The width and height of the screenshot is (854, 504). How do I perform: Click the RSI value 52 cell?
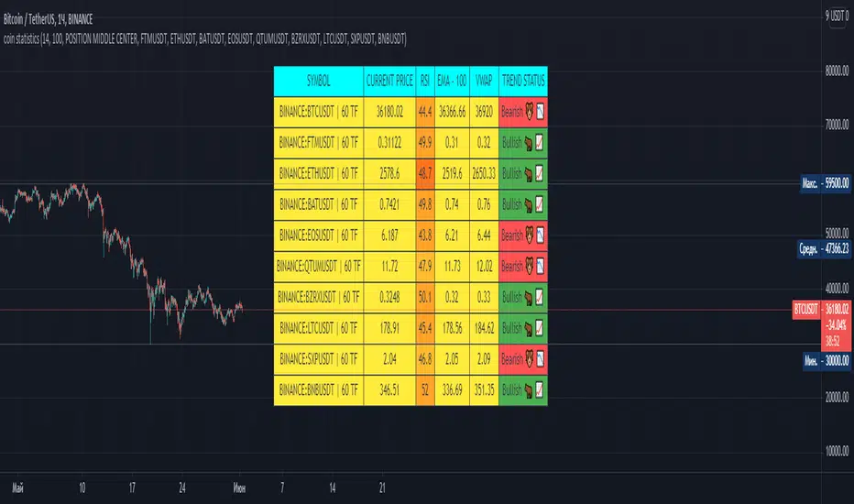425,390
